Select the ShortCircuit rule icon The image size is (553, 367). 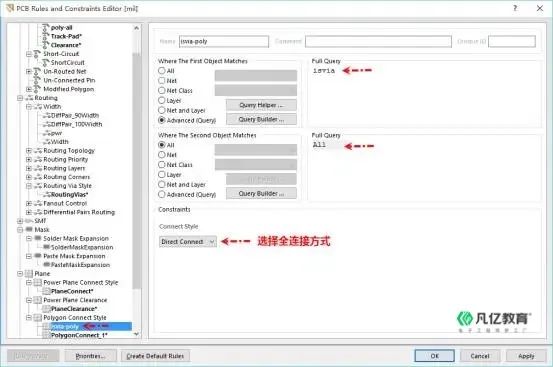(x=45, y=62)
